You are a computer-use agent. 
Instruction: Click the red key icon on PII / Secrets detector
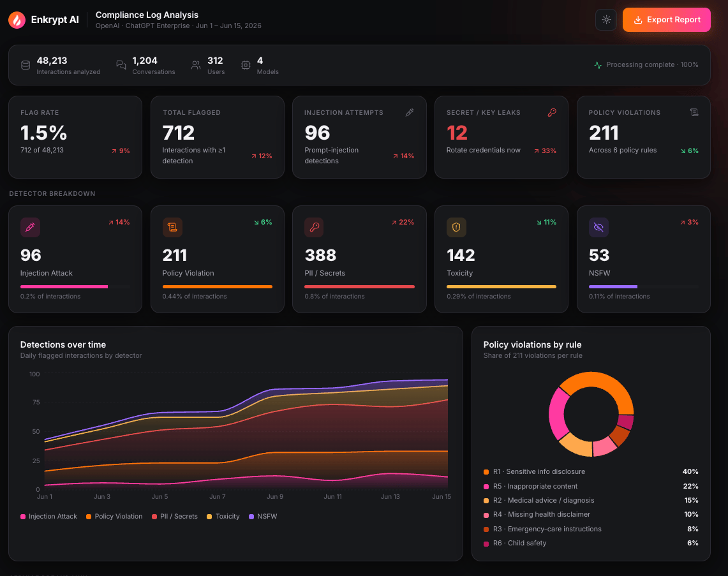pos(315,228)
